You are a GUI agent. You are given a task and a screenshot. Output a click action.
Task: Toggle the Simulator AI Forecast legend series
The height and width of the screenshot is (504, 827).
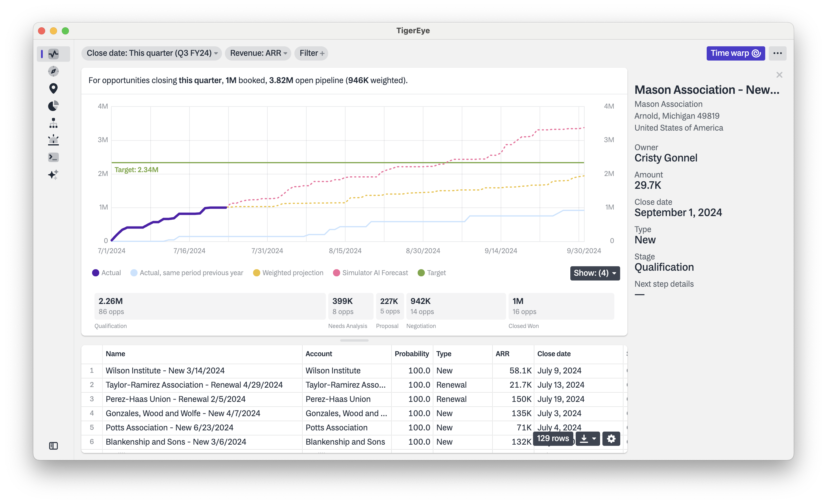pos(370,272)
